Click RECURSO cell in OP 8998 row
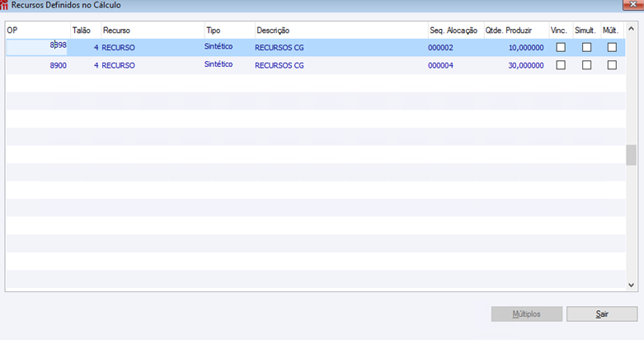This screenshot has height=340, width=644. 118,48
